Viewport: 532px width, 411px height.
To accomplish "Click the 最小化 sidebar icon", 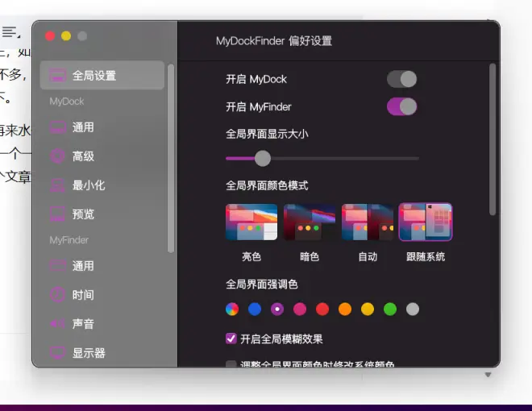I will 57,185.
